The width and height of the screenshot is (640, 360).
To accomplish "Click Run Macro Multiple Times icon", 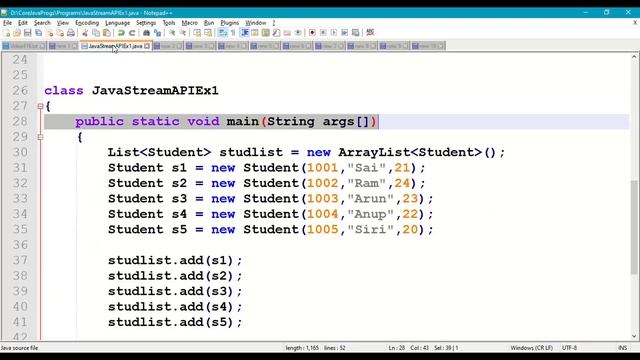I will click(344, 33).
